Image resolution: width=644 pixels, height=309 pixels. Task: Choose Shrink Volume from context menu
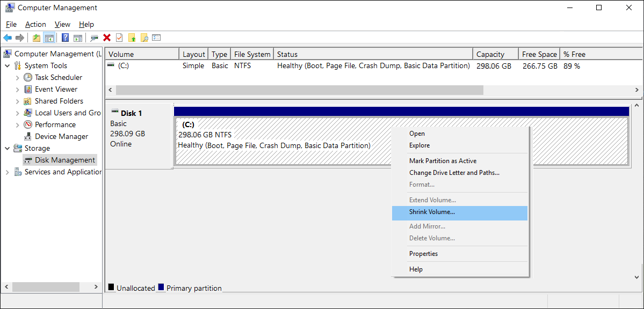(432, 212)
